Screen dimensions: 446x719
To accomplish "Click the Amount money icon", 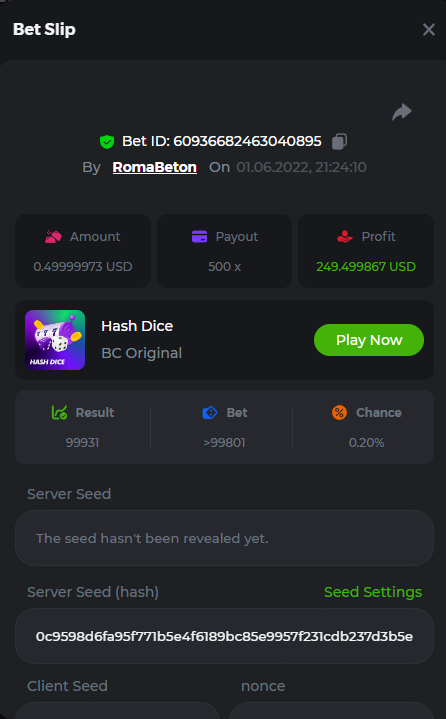I will pos(53,237).
